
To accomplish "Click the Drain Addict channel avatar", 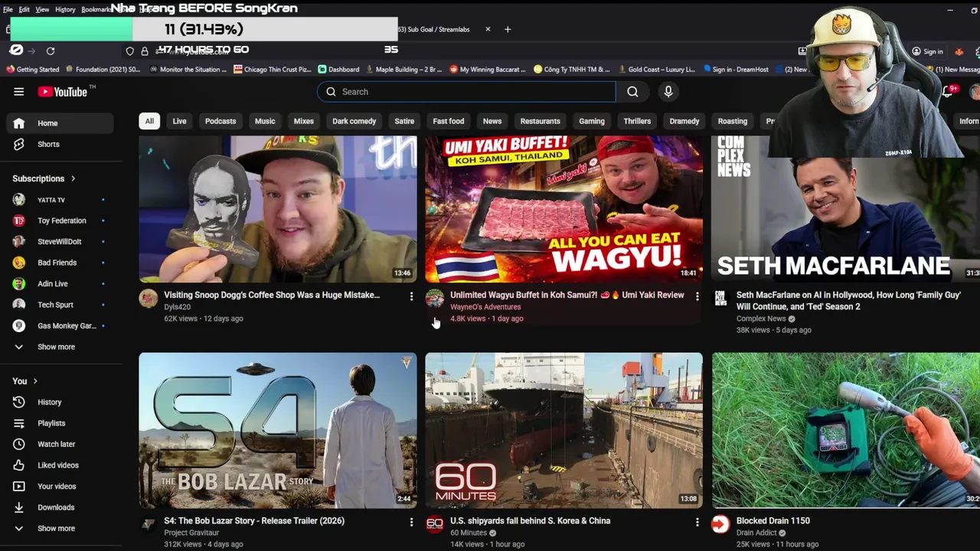I will click(720, 524).
